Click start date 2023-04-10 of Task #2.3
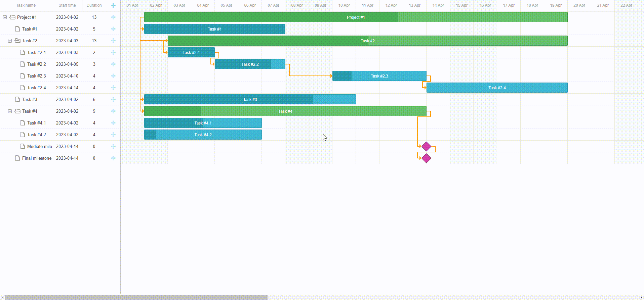Viewport: 644px width, 300px height. coord(67,76)
